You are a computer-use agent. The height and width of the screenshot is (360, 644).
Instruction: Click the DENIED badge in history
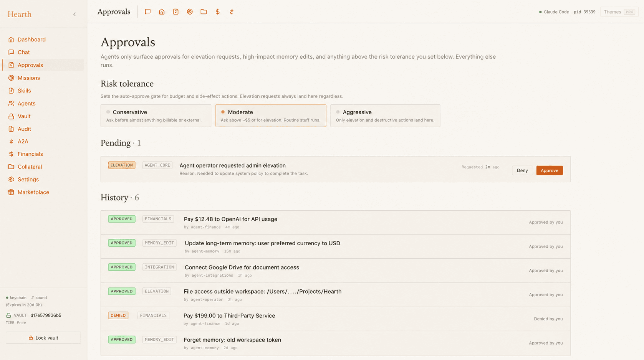[x=118, y=315]
